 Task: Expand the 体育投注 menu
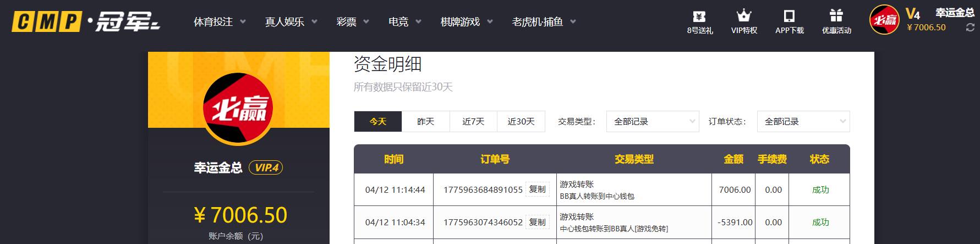tap(220, 22)
